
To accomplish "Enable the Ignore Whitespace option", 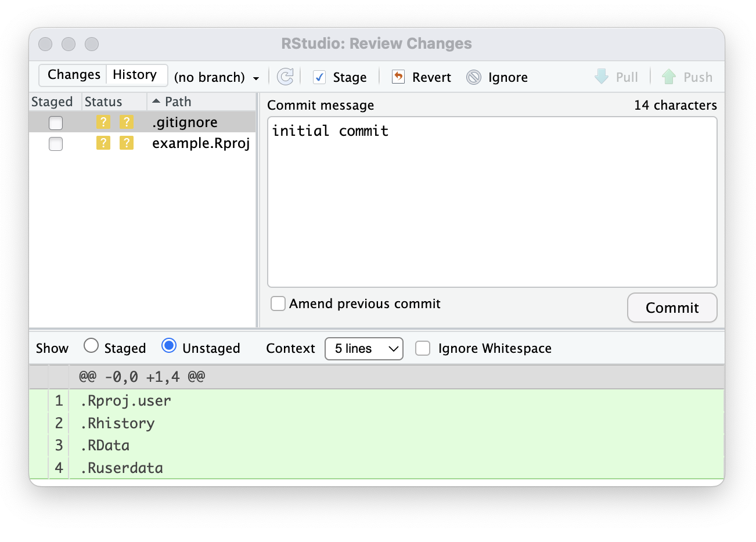I will click(x=423, y=348).
